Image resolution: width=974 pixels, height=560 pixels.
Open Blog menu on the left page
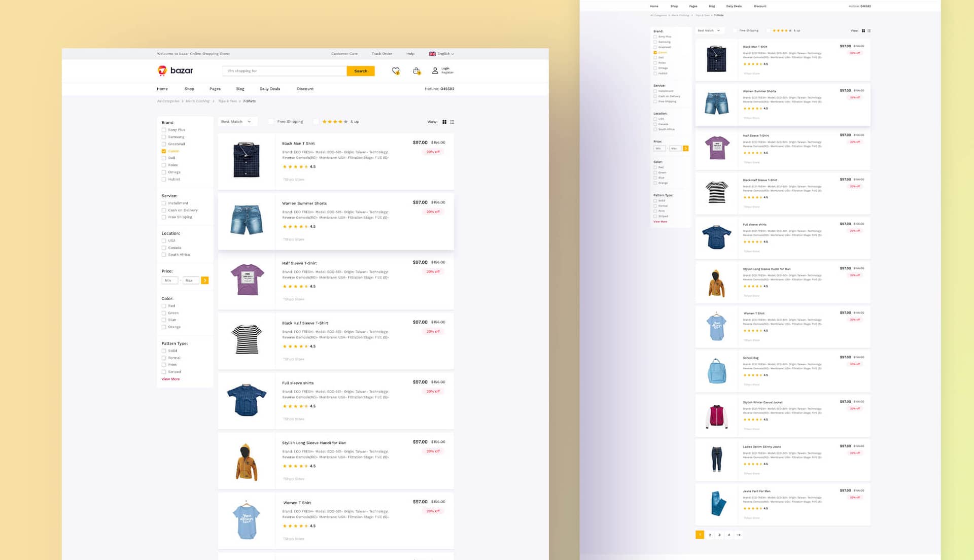pos(240,89)
